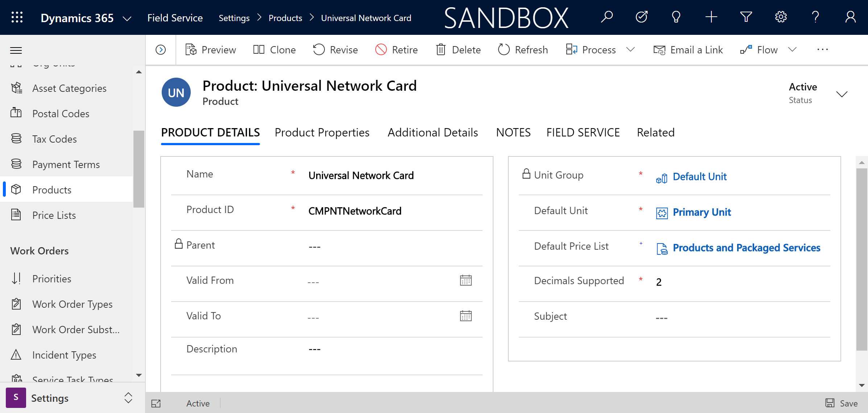
Task: Click form scrollbar down arrow
Action: (862, 385)
